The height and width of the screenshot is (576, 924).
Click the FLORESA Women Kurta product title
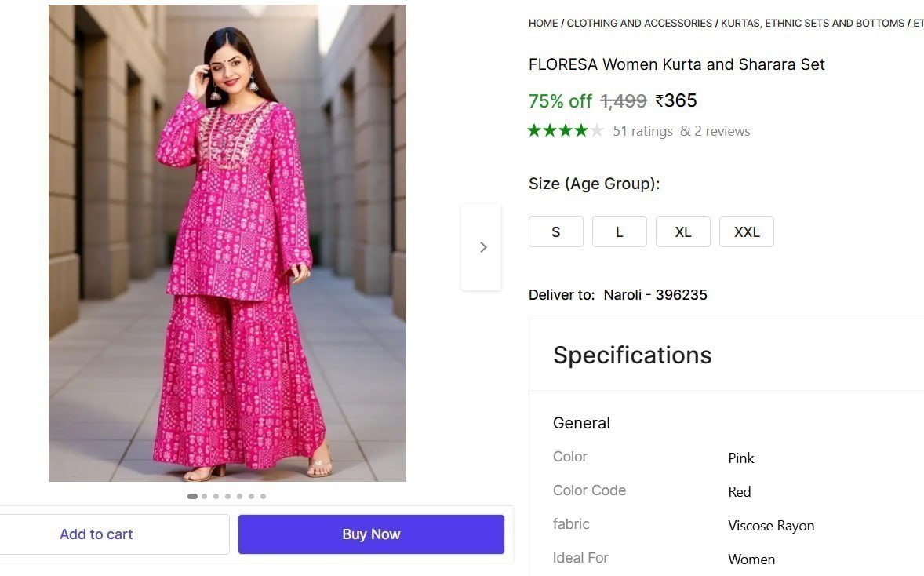[676, 64]
